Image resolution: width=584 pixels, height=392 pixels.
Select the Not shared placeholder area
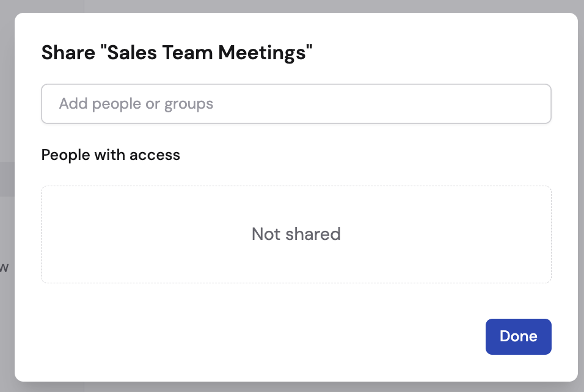click(296, 234)
